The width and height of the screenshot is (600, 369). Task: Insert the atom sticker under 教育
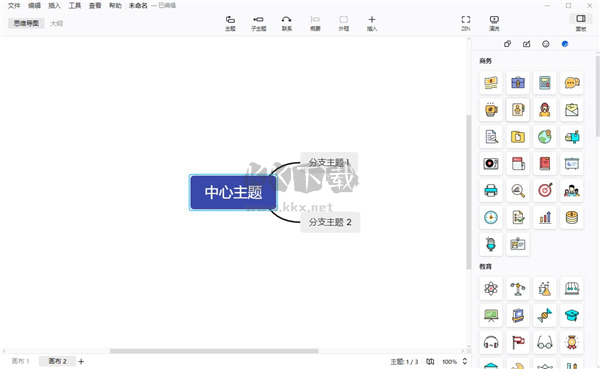(491, 288)
